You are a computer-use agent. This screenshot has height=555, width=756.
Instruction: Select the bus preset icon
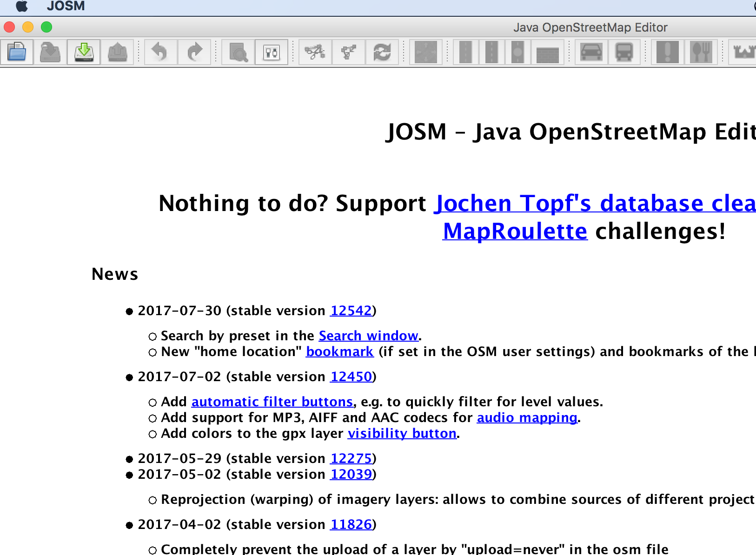tap(624, 52)
